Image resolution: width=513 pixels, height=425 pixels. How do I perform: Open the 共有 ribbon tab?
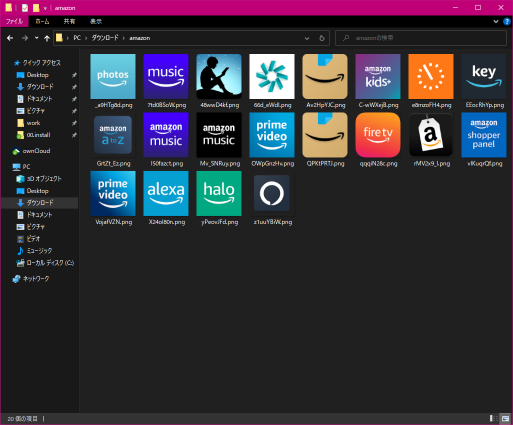pyautogui.click(x=69, y=21)
